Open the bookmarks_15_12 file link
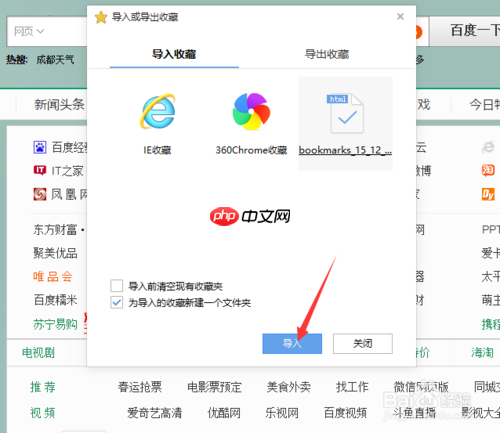This screenshot has height=433, width=500. tap(345, 150)
